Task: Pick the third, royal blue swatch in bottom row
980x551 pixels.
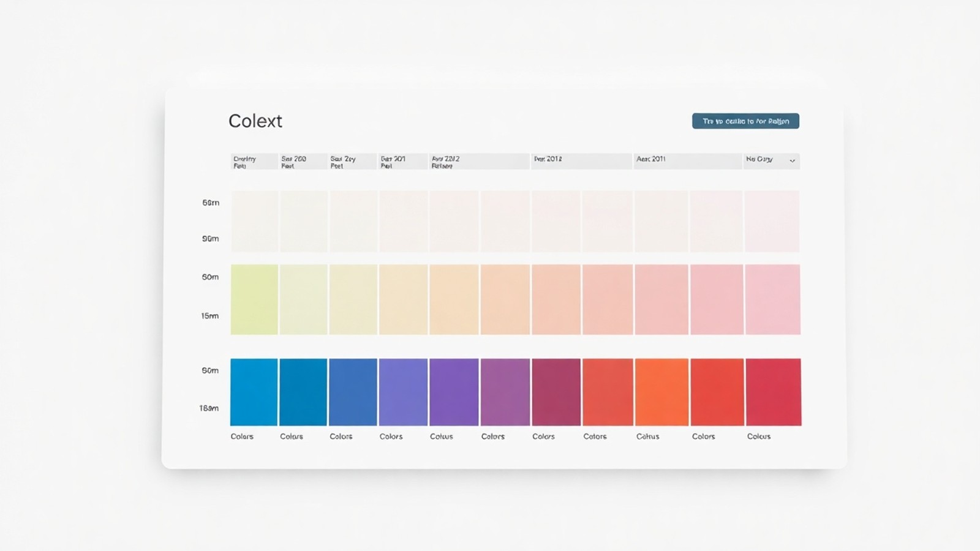Action: (353, 392)
